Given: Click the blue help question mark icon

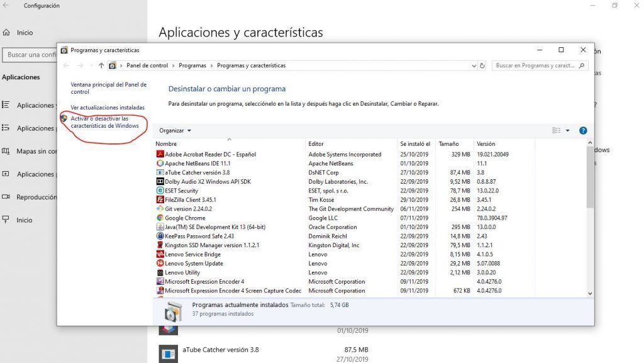Looking at the screenshot, I should [x=583, y=131].
